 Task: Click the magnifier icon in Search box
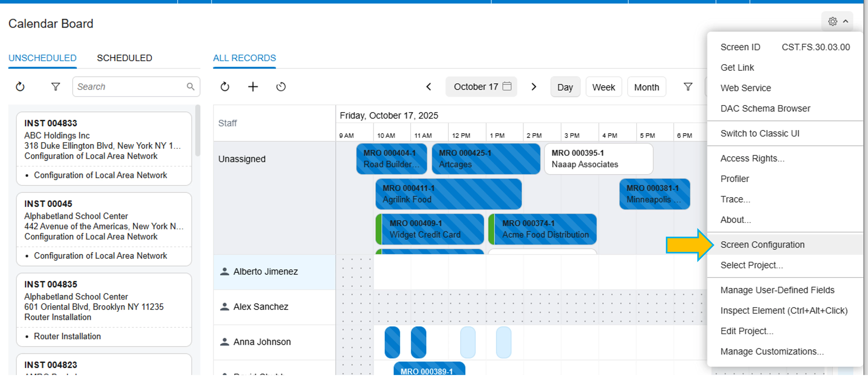(190, 87)
